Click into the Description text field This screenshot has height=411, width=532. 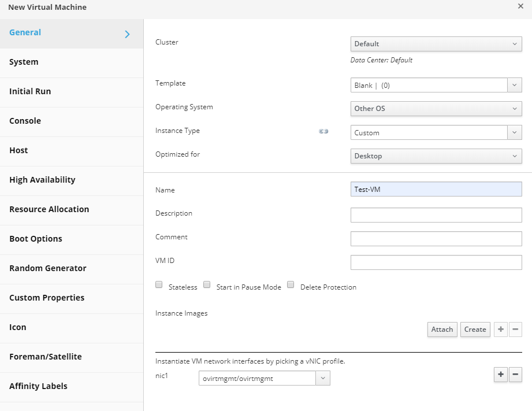436,215
